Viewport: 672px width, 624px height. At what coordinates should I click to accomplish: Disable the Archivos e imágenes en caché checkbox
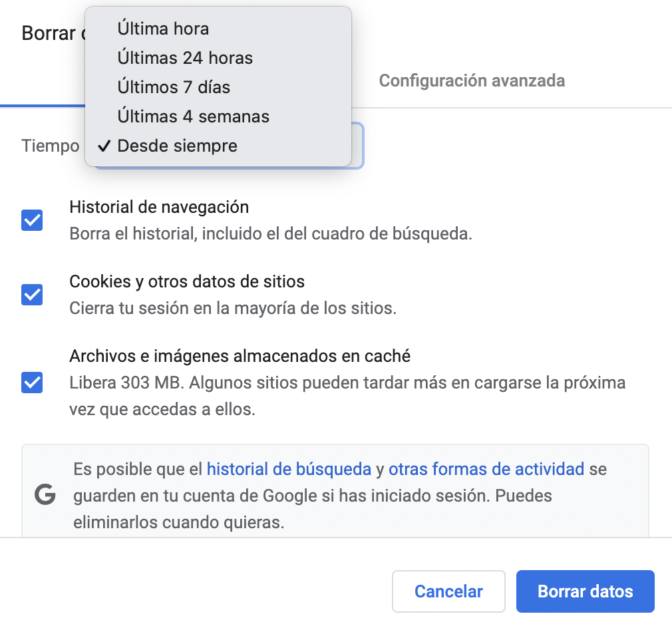coord(32,383)
